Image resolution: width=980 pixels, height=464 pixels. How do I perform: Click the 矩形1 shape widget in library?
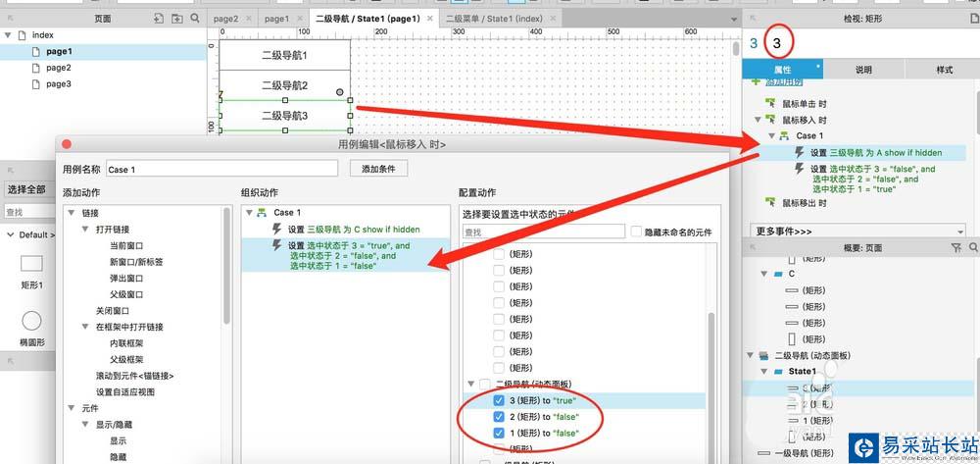32,263
